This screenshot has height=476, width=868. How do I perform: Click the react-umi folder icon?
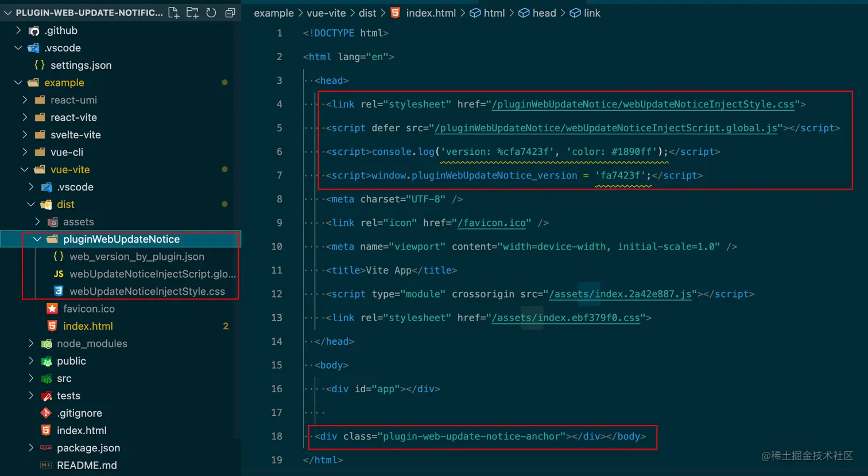[40, 100]
